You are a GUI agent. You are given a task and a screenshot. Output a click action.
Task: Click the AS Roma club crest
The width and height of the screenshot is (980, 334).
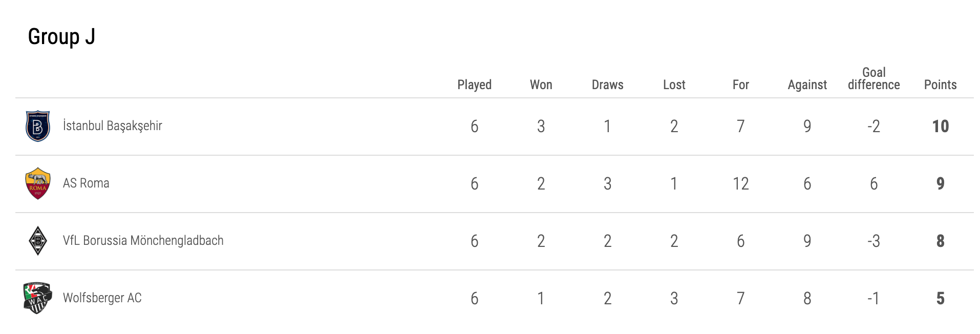click(37, 183)
